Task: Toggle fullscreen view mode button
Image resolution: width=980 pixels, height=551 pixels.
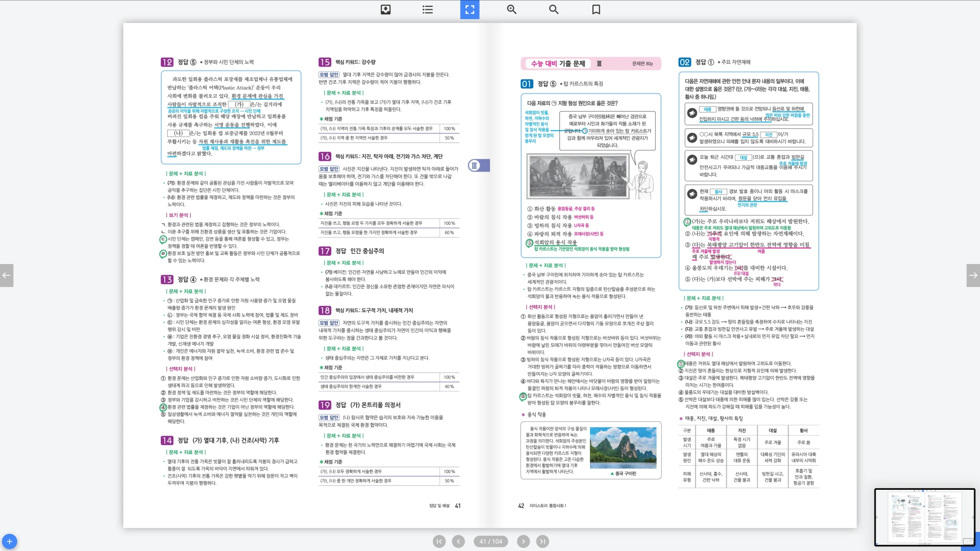Action: point(469,9)
